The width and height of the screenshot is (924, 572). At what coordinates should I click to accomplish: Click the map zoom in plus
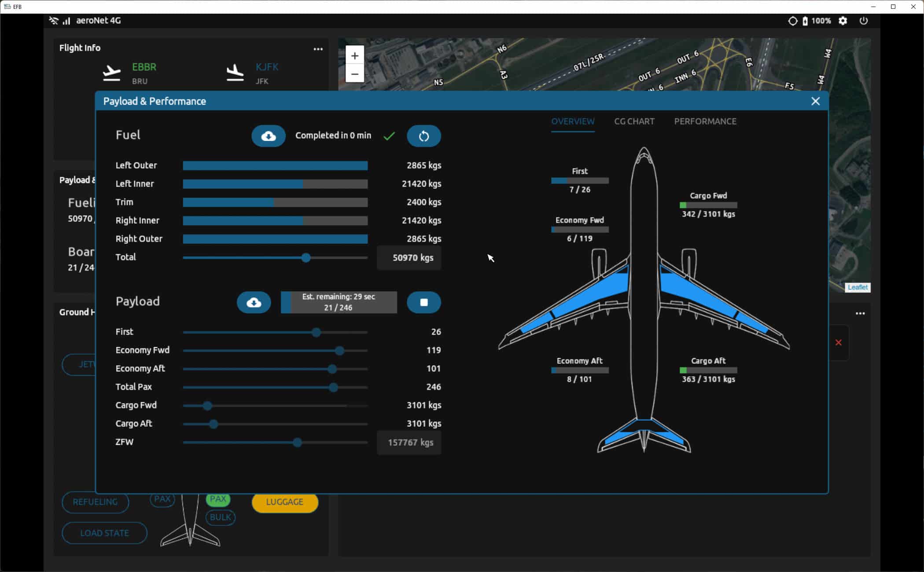(355, 56)
